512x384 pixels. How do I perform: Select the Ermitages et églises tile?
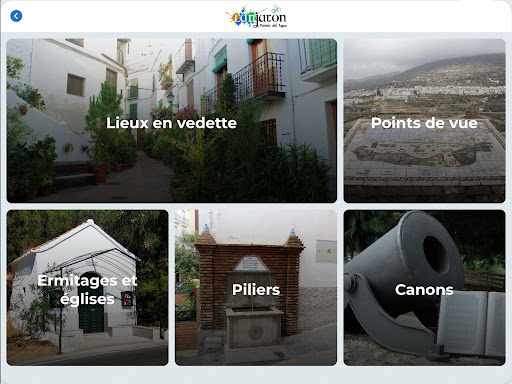87,288
